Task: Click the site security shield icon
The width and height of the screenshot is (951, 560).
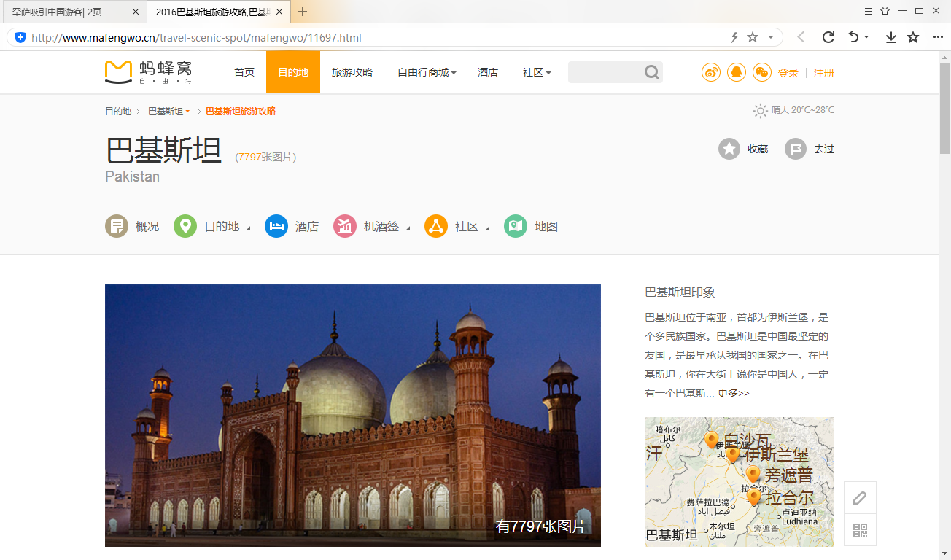Action: click(x=20, y=37)
